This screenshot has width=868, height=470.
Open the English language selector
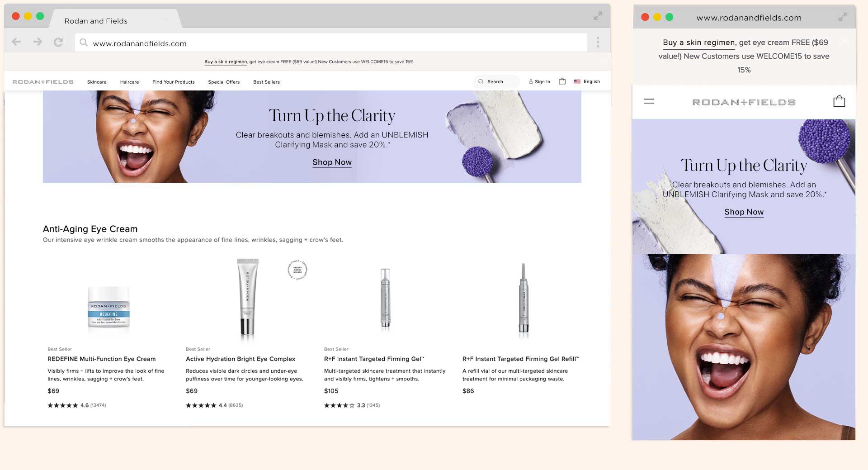point(591,81)
